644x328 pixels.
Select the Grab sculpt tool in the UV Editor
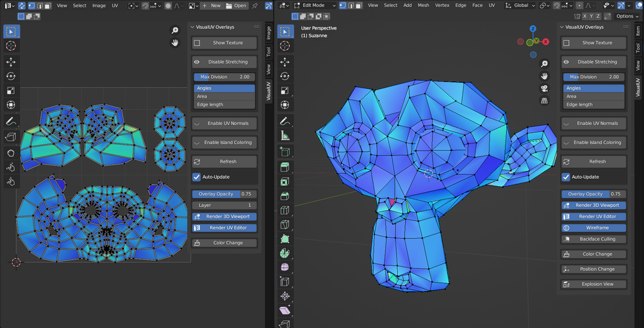coord(12,153)
